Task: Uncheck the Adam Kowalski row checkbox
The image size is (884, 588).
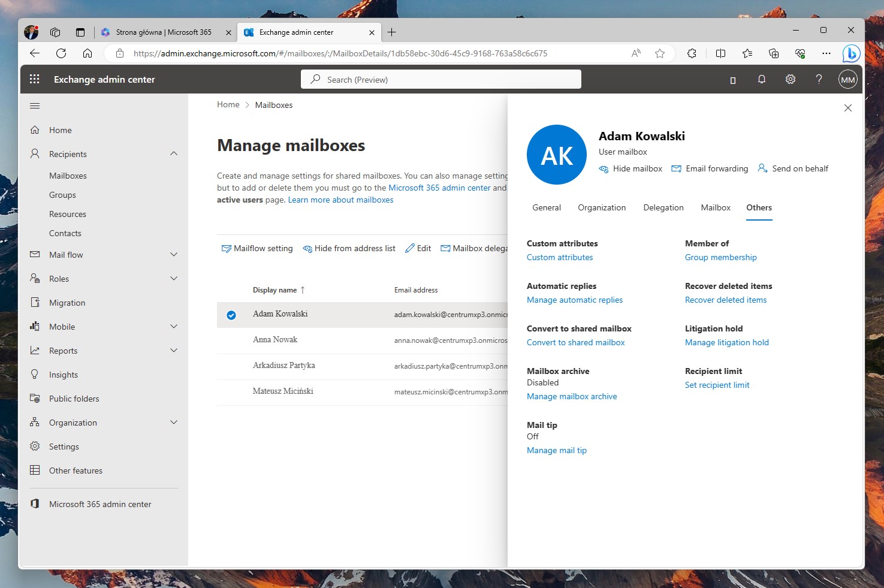Action: point(231,315)
